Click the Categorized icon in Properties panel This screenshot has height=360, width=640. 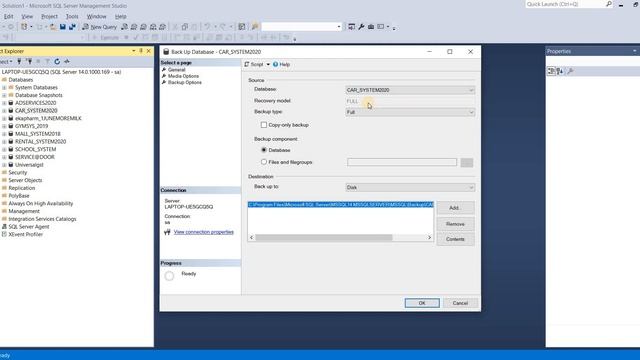click(551, 71)
